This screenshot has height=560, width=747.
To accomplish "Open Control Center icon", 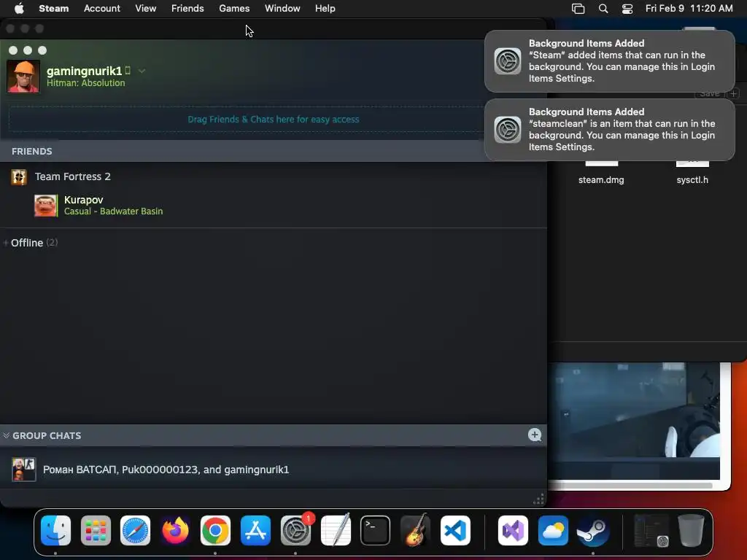I will coord(627,9).
